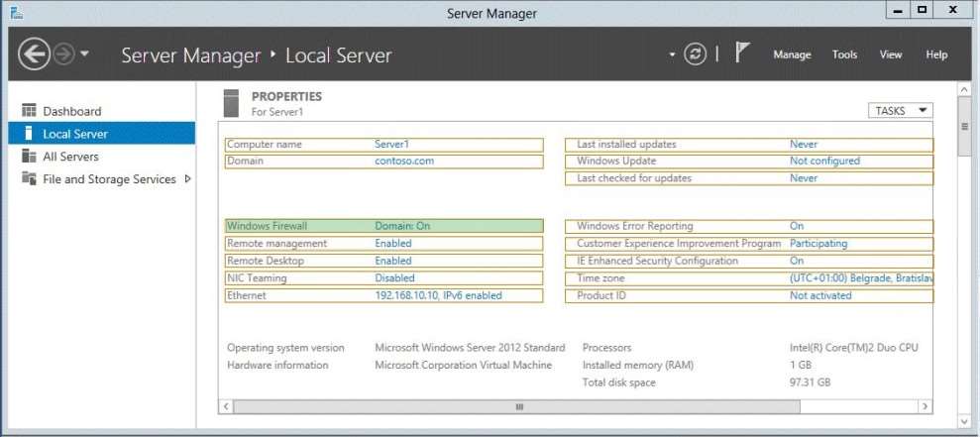This screenshot has height=437, width=980.
Task: Click the File and Storage Services icon
Action: (29, 178)
